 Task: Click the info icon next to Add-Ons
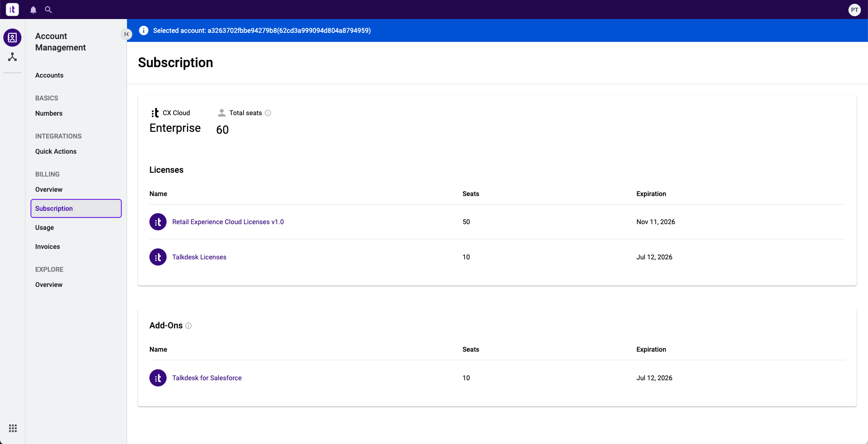coord(188,326)
